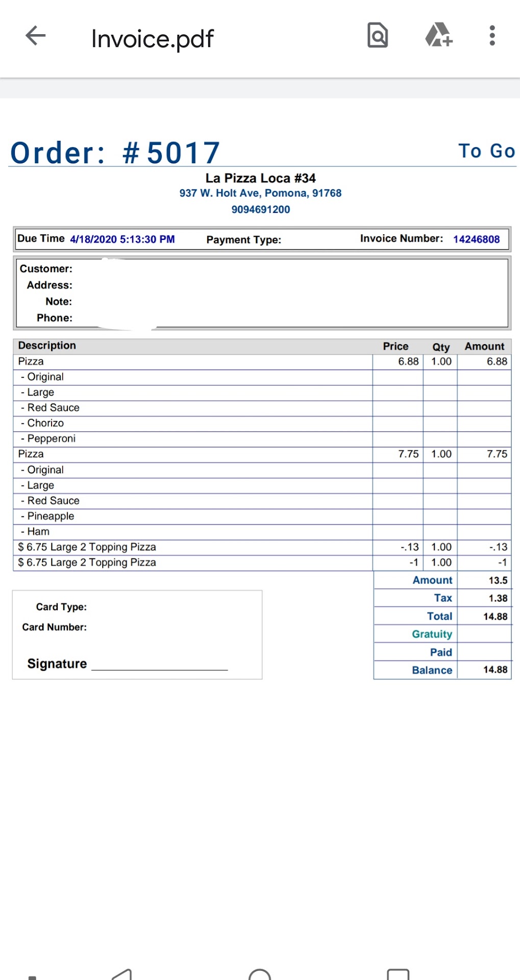
Task: Tap the due time 4/18/2020 5:13:30 PM
Action: [x=122, y=239]
